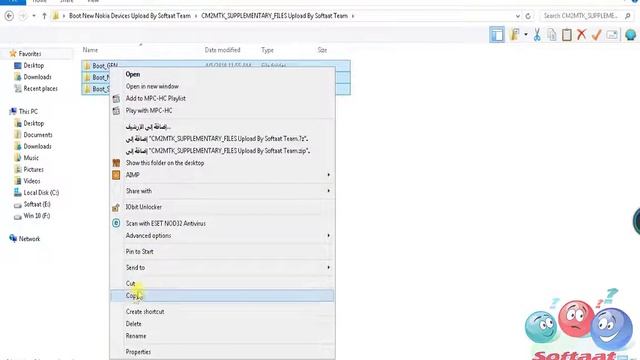Screen dimensions: 640x360
Task: Open Documents under This PC
Action: 38,135
